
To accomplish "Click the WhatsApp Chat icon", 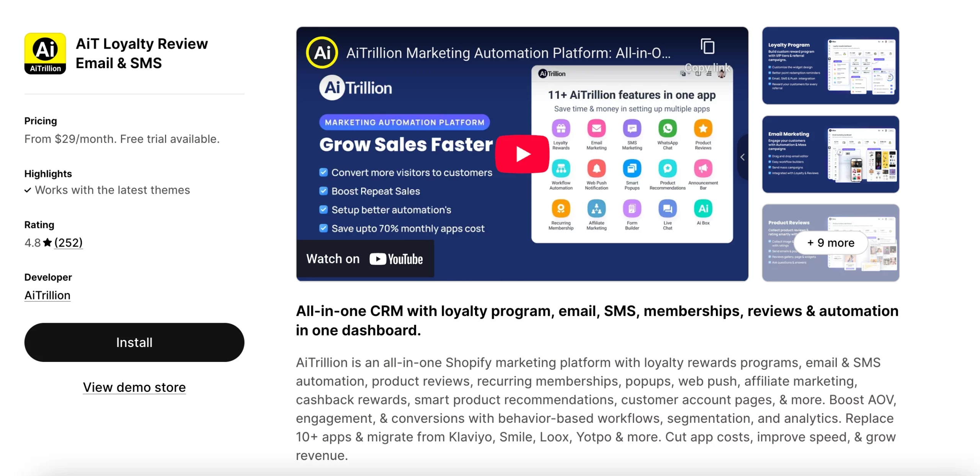I will tap(667, 129).
